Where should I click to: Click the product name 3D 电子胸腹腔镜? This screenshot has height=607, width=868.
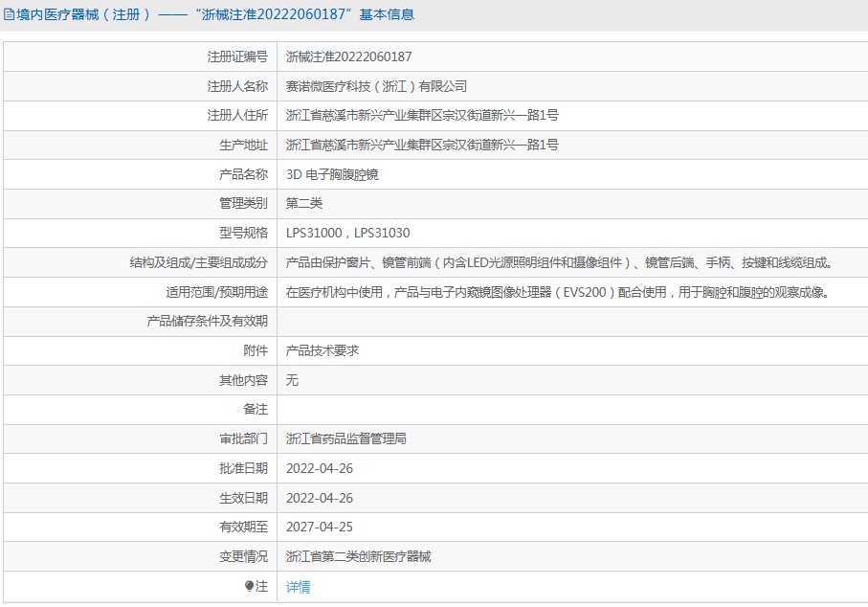click(x=332, y=175)
